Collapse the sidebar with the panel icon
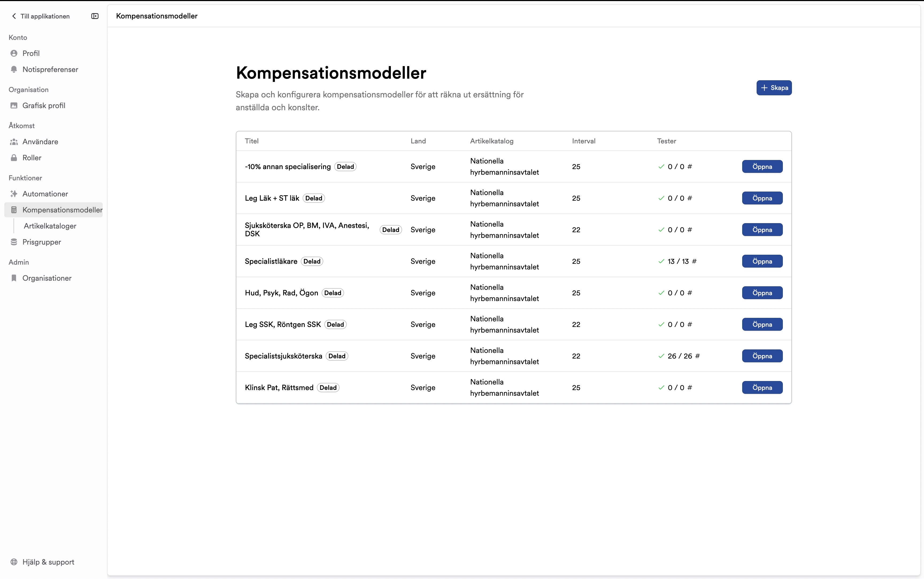The image size is (924, 579). point(95,16)
